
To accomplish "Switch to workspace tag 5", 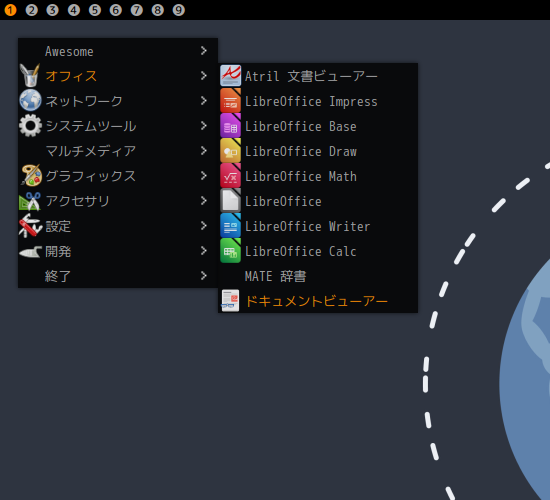I will (x=95, y=10).
